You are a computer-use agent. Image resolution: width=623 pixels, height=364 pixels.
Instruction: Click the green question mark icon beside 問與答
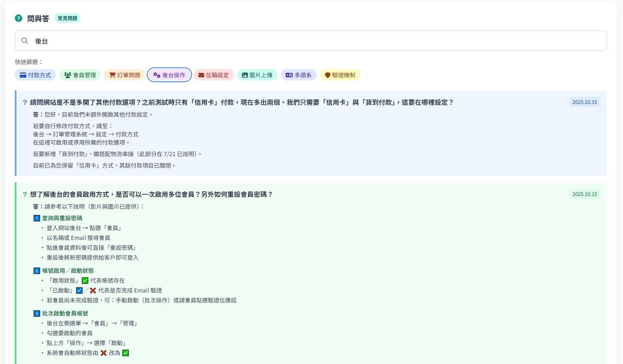pos(19,18)
